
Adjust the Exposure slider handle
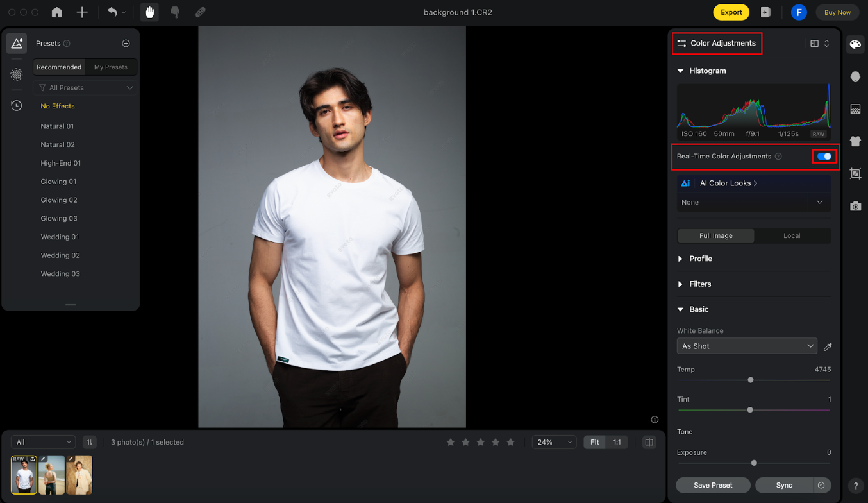click(x=754, y=463)
